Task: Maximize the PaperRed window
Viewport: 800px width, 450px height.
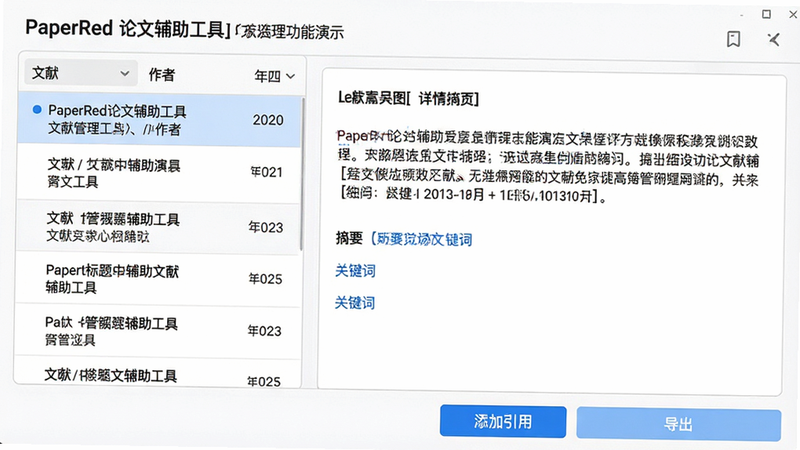Action: coord(766,14)
